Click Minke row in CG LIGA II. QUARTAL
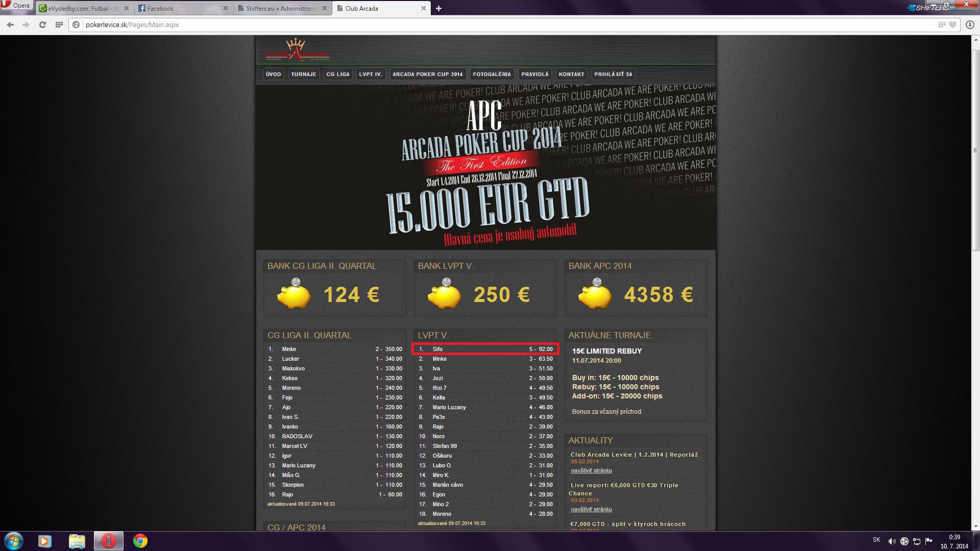980x551 pixels. tap(335, 349)
